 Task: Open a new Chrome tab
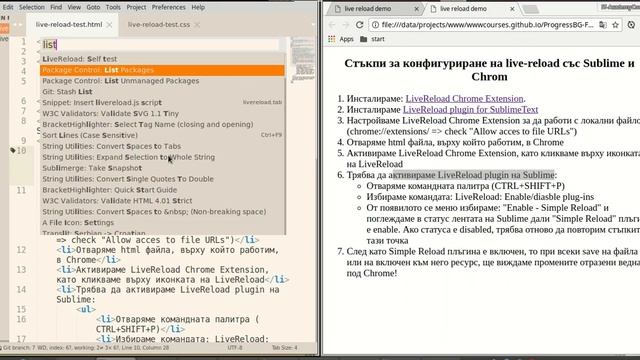click(531, 9)
